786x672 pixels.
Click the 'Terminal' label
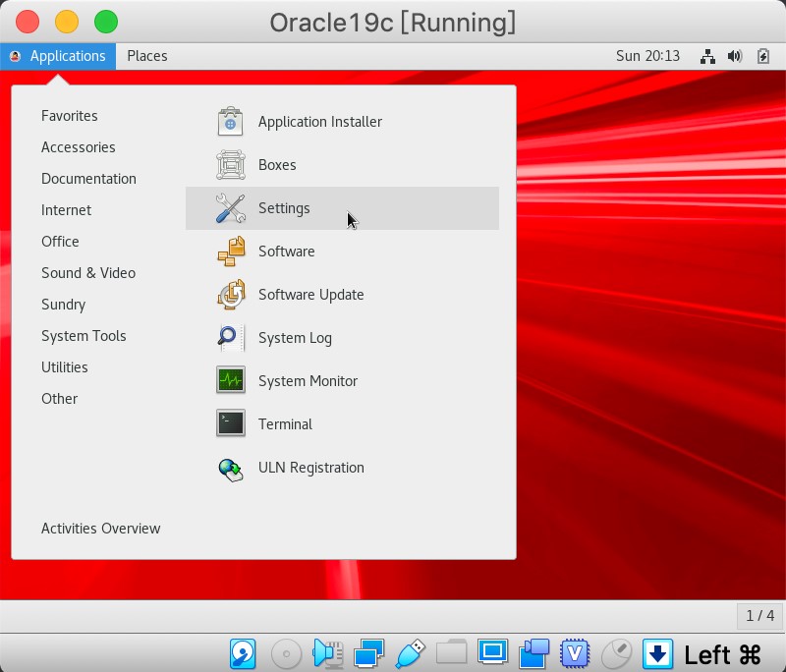285,424
